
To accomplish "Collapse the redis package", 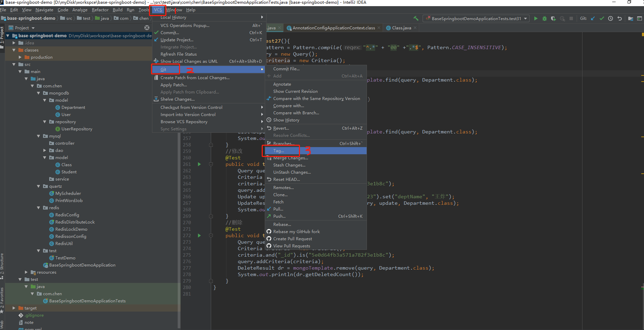I will coord(39,207).
